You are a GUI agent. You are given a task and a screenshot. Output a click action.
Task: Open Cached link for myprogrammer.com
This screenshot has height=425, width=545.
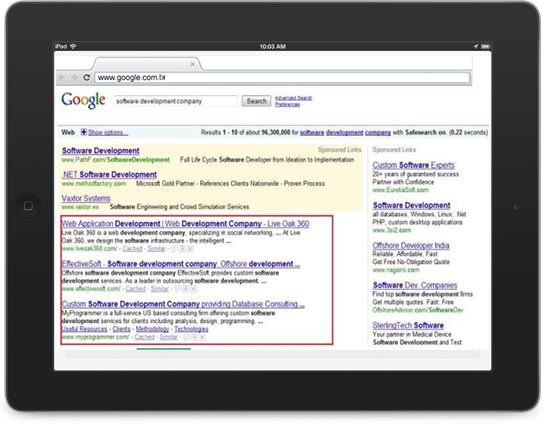coord(144,337)
